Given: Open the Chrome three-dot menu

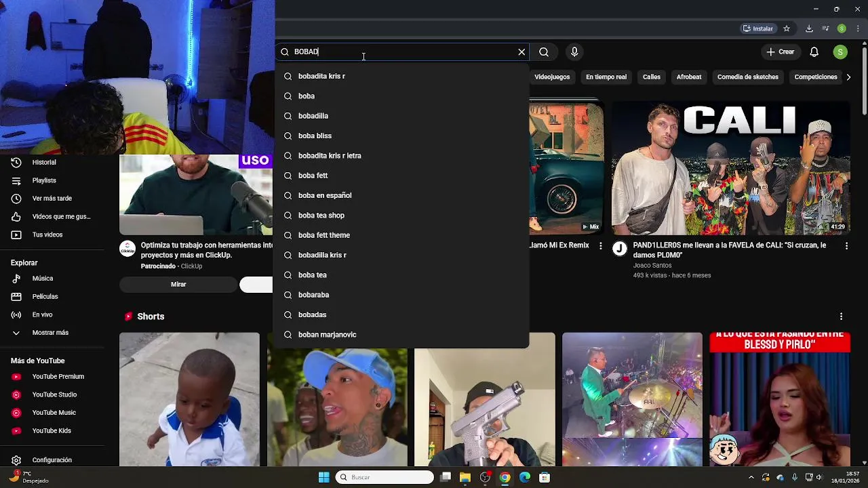Looking at the screenshot, I should [857, 28].
